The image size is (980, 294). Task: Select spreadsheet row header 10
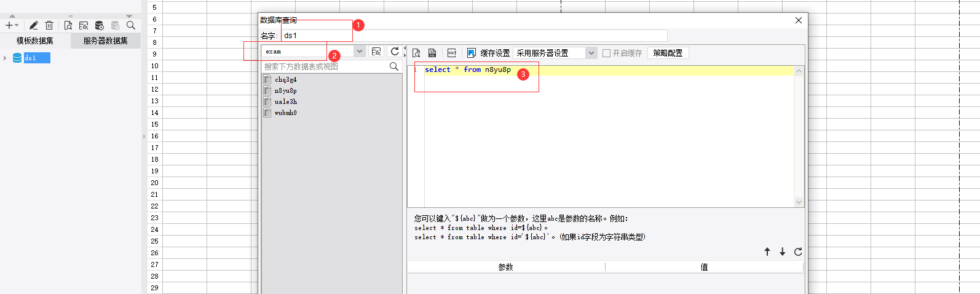(x=155, y=66)
